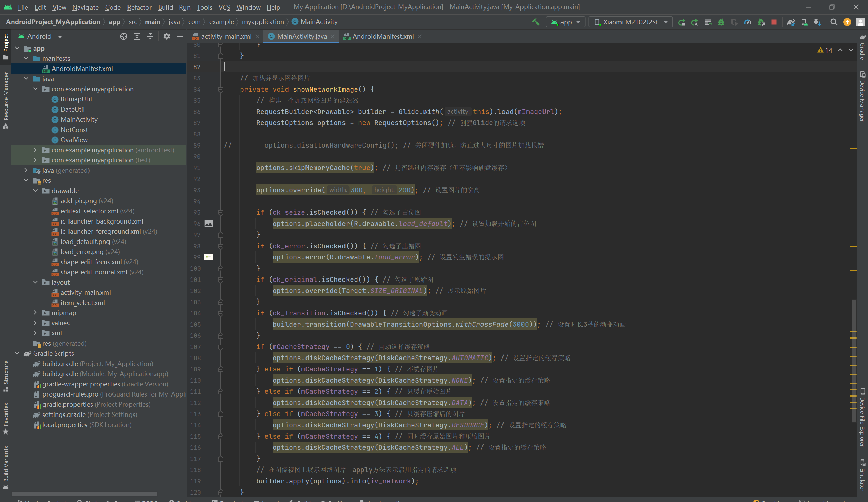
Task: Click the 14 warnings indicator
Action: [825, 50]
